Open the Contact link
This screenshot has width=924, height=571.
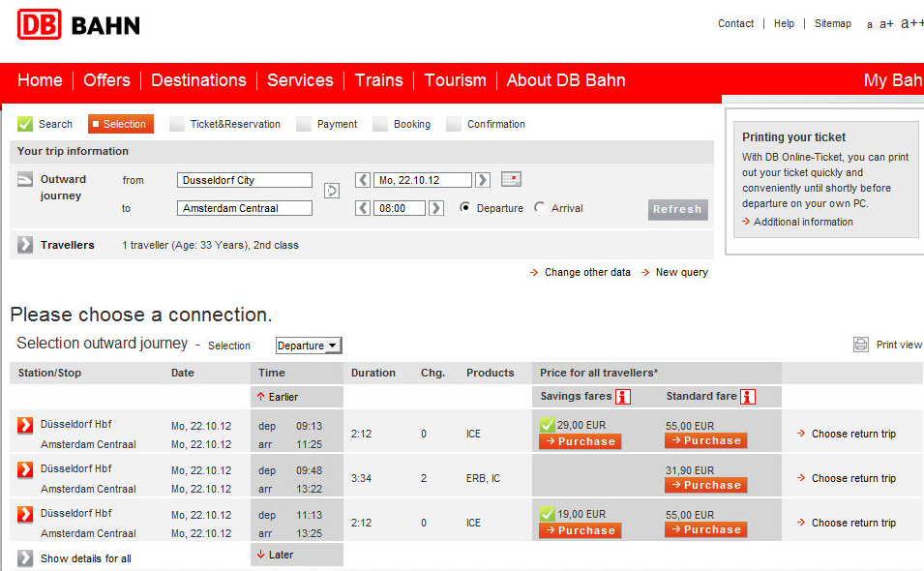coord(735,23)
